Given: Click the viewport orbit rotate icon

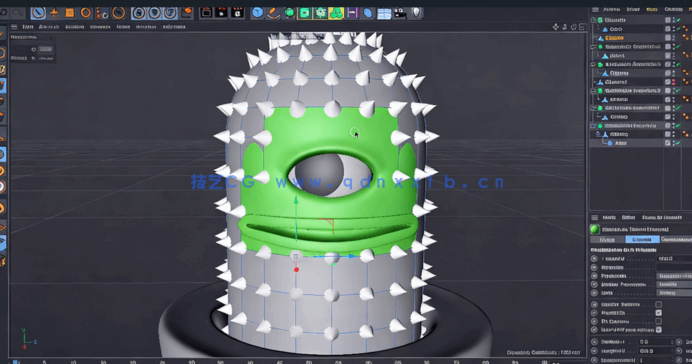Looking at the screenshot, I should click(x=574, y=27).
